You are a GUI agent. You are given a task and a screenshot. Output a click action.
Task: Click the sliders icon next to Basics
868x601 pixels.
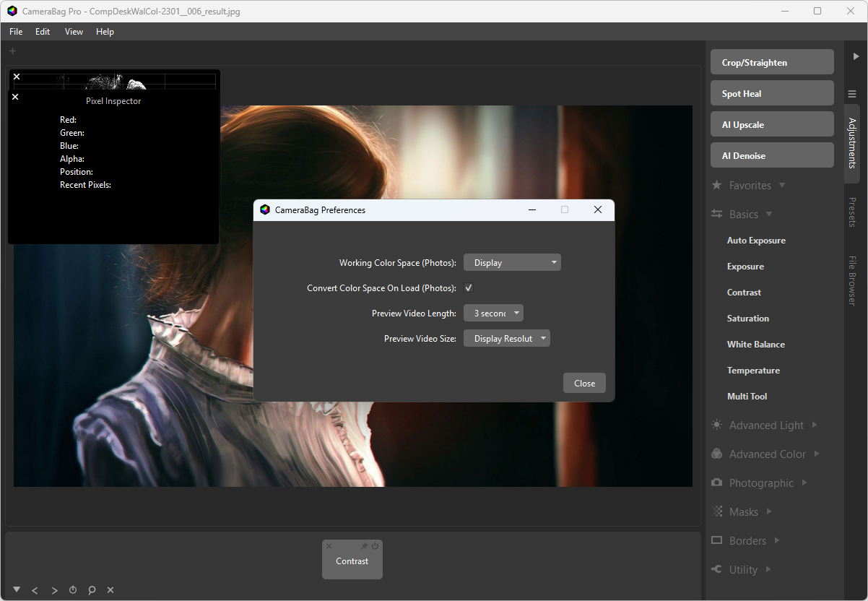[x=717, y=214]
